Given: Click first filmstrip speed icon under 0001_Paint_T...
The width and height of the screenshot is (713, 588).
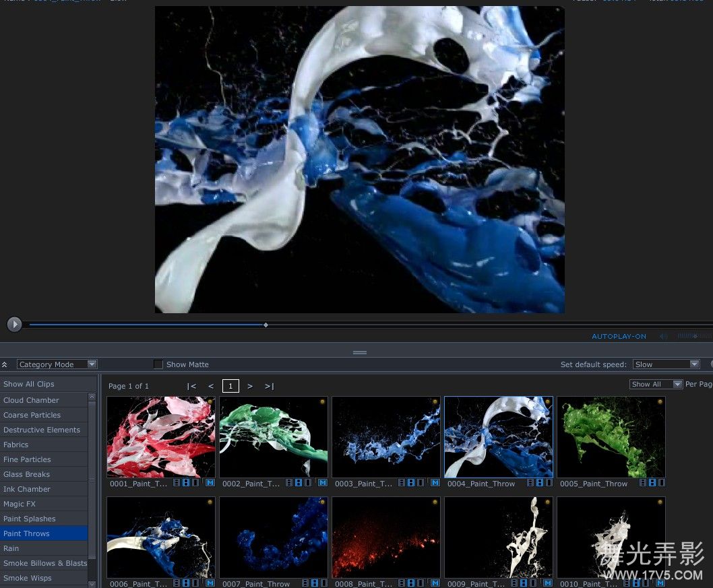Looking at the screenshot, I should pos(177,482).
